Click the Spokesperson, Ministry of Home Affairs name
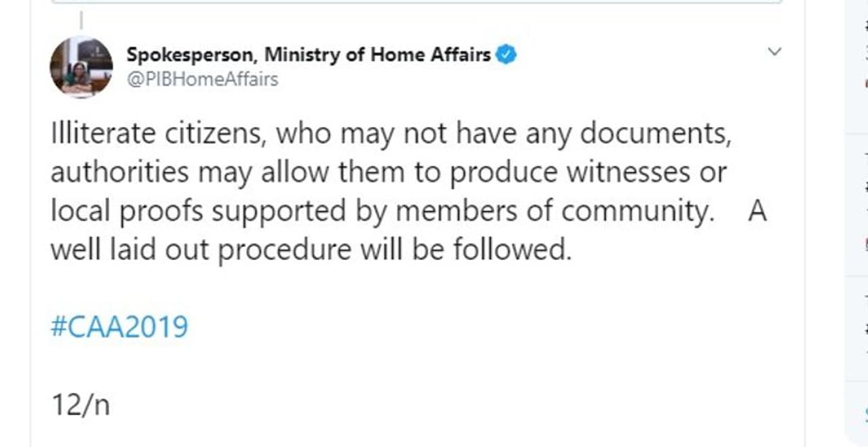 point(309,55)
